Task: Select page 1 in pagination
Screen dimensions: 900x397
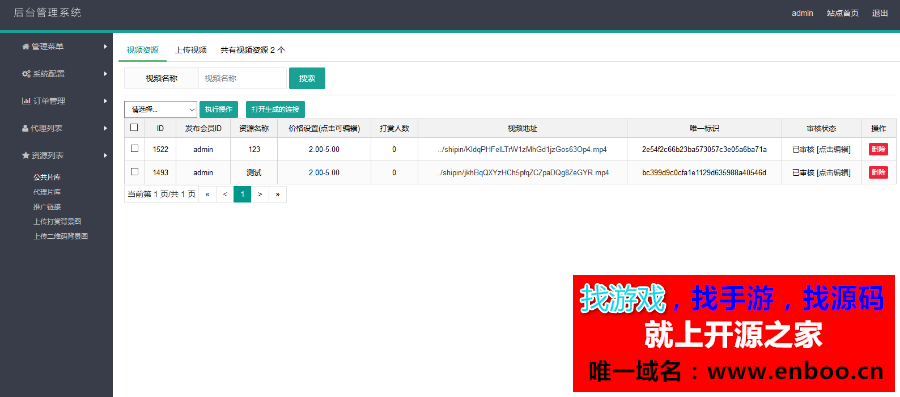Action: coord(243,194)
